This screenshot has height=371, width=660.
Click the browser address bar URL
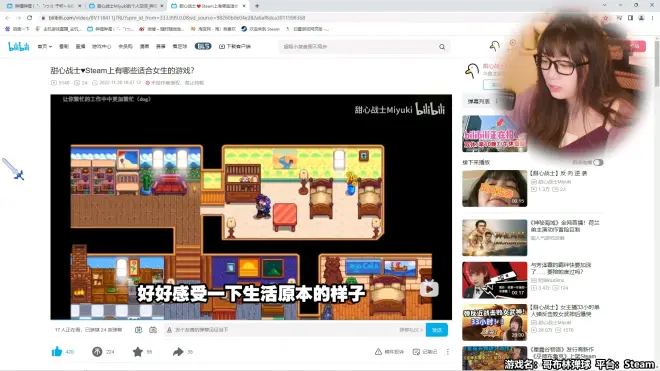pyautogui.click(x=177, y=18)
